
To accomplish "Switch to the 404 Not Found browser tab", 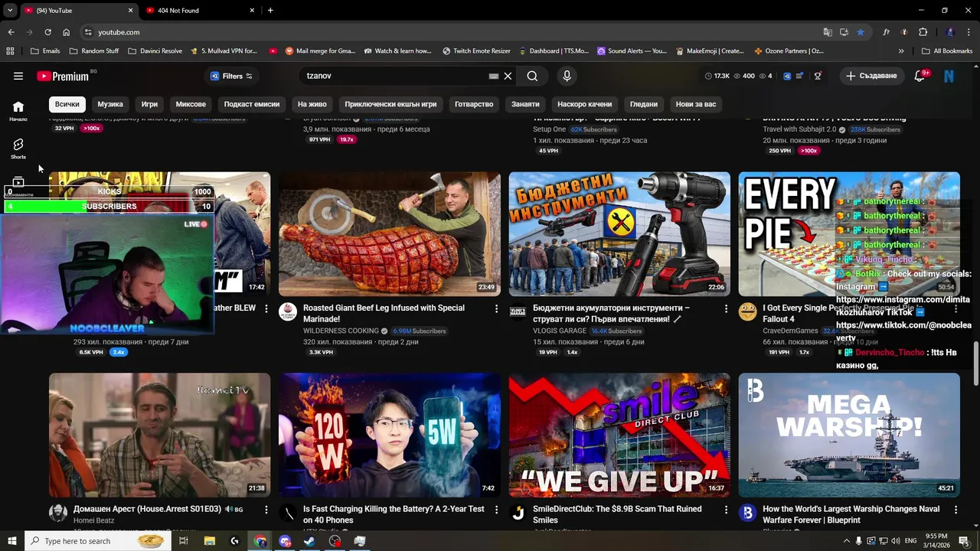I will click(x=198, y=10).
